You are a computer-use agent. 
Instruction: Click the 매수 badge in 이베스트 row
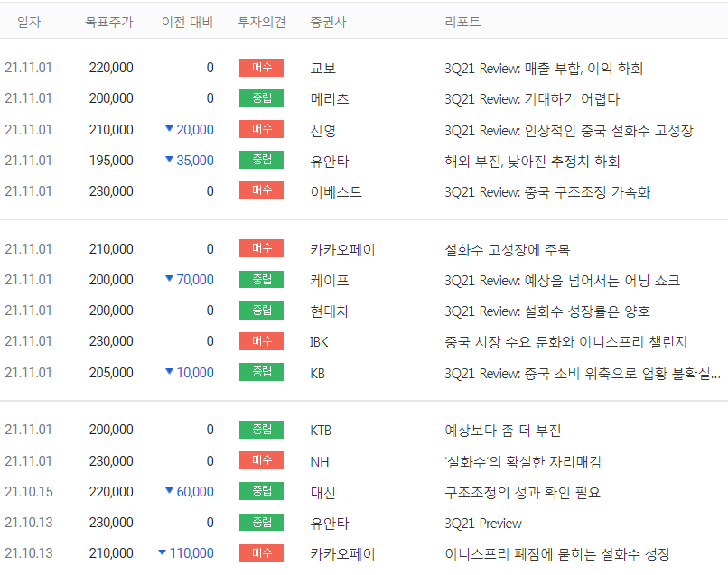click(261, 190)
